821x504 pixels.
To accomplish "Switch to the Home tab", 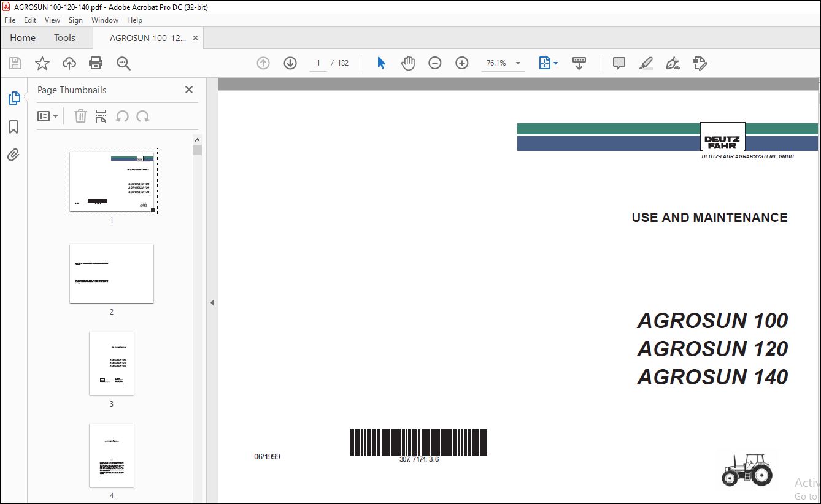I will coord(23,38).
